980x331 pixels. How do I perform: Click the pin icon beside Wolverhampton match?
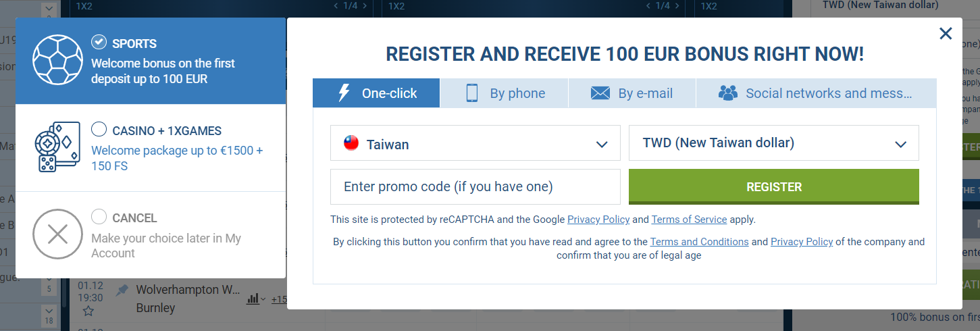pos(122,290)
